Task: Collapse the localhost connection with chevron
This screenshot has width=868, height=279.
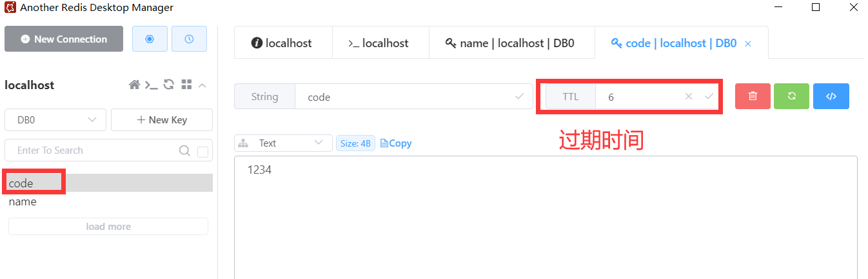Action: pyautogui.click(x=202, y=85)
